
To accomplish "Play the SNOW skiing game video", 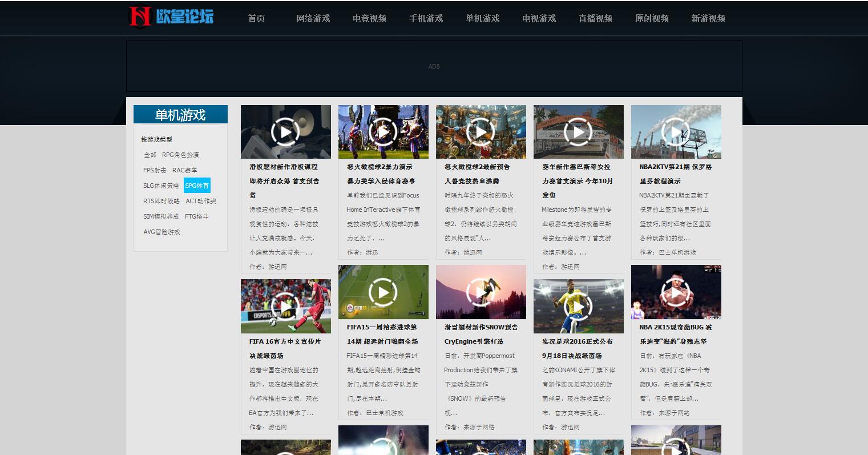I will tap(481, 292).
